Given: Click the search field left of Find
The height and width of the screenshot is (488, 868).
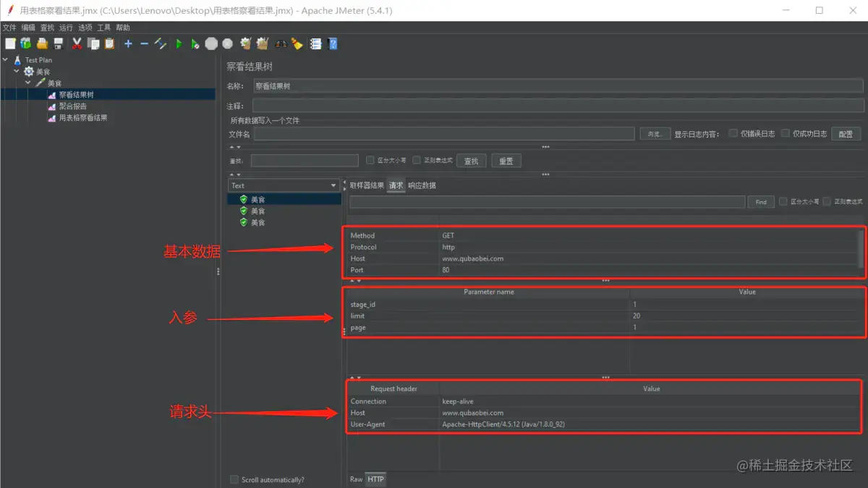Looking at the screenshot, I should 547,202.
